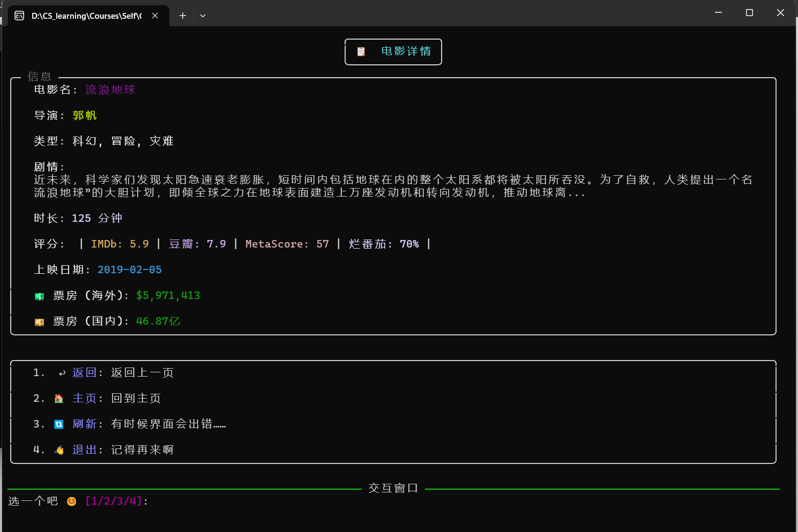Click the money icon beside 票房 (海外)
Screen dimensions: 798x532
(40, 296)
